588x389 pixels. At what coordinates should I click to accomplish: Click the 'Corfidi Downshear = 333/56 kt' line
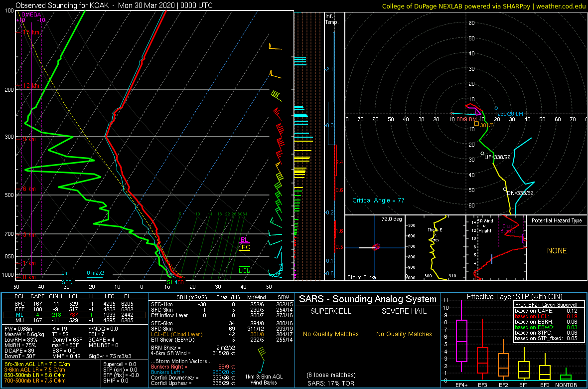pyautogui.click(x=192, y=378)
